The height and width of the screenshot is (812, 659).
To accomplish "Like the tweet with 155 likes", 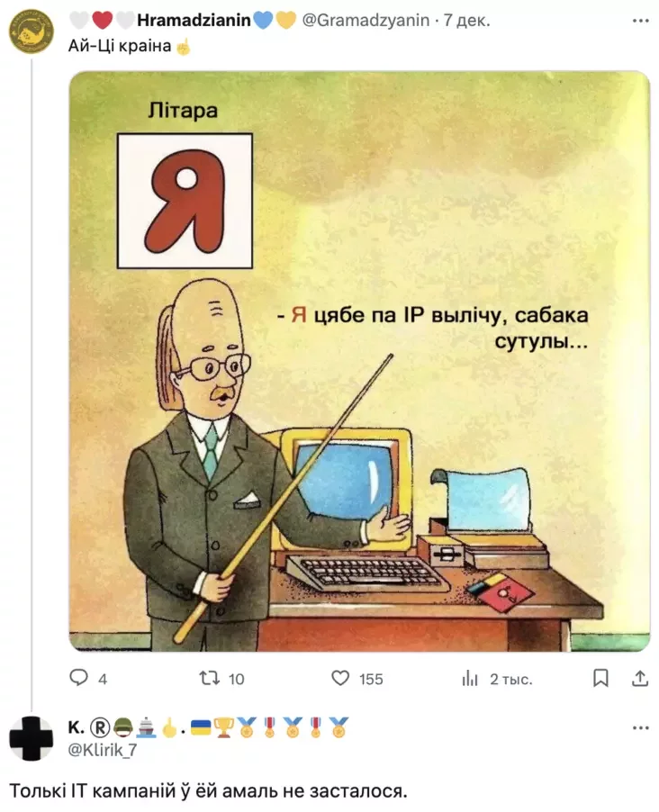I will tap(340, 678).
